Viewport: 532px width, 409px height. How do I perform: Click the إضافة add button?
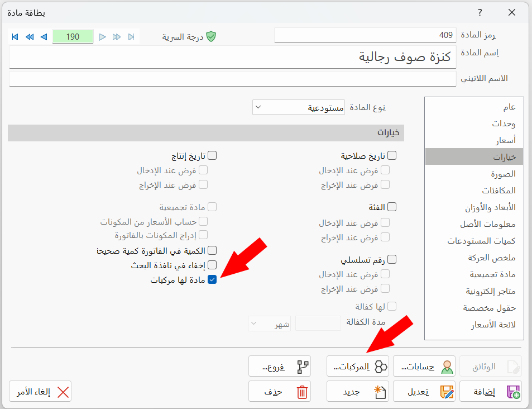pos(491,391)
